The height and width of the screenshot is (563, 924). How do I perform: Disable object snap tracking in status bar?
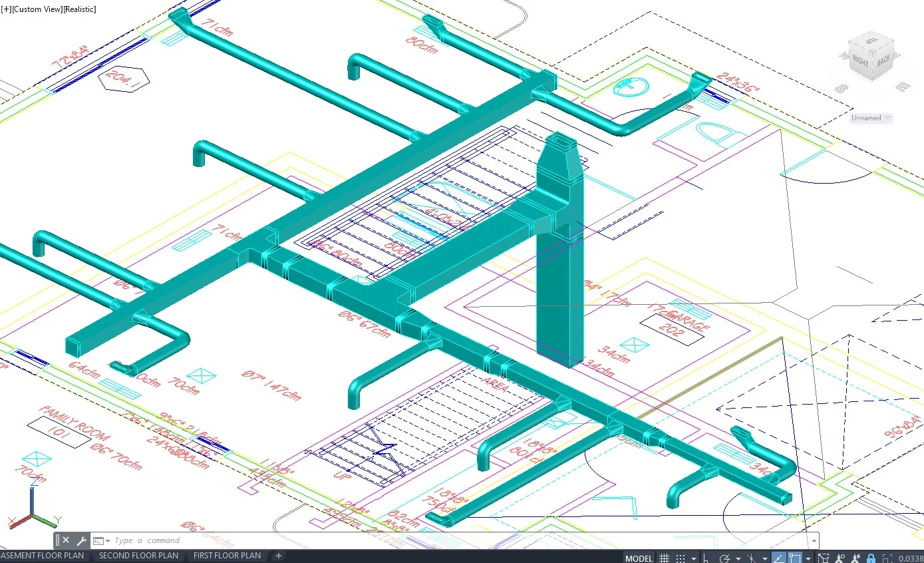[778, 558]
